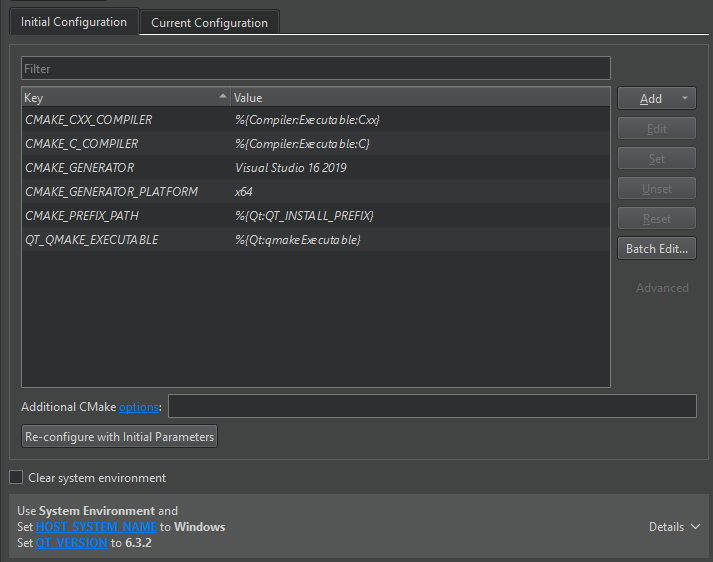This screenshot has width=713, height=562.
Task: Sort by the Key column header
Action: (120, 98)
